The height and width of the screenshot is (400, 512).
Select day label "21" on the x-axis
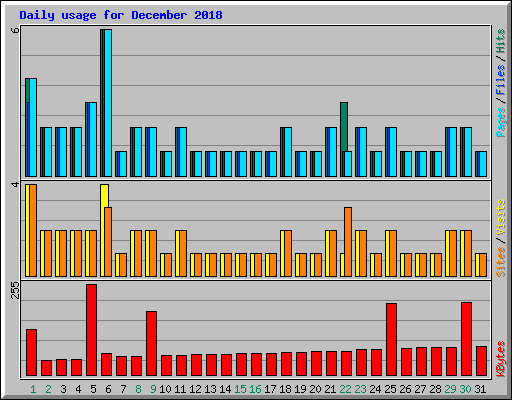point(330,389)
